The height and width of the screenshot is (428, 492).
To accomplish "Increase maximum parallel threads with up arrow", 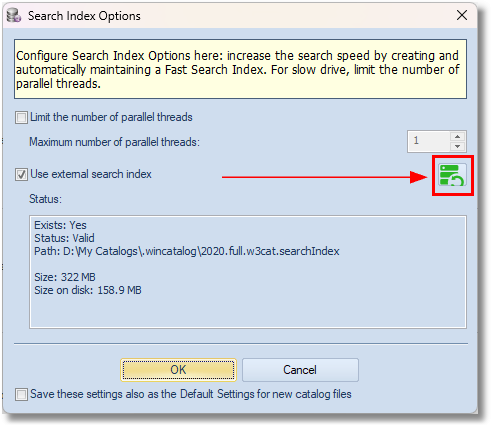I will [457, 137].
